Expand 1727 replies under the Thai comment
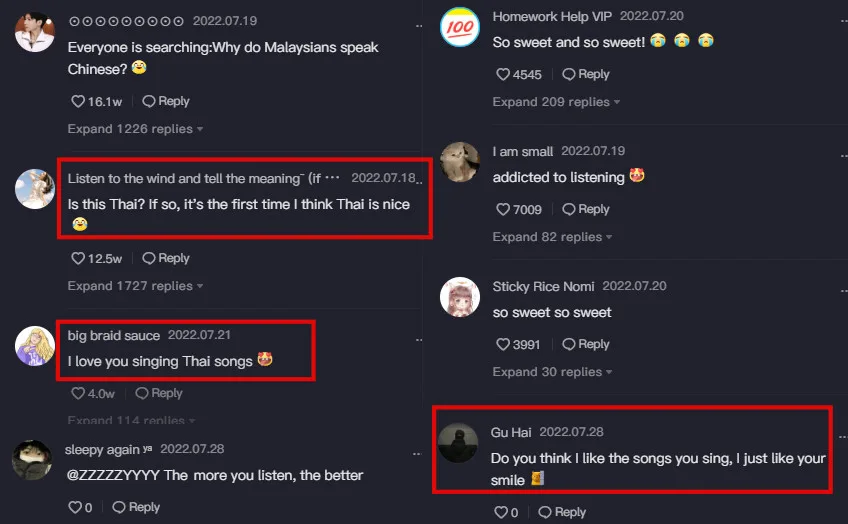 point(135,286)
